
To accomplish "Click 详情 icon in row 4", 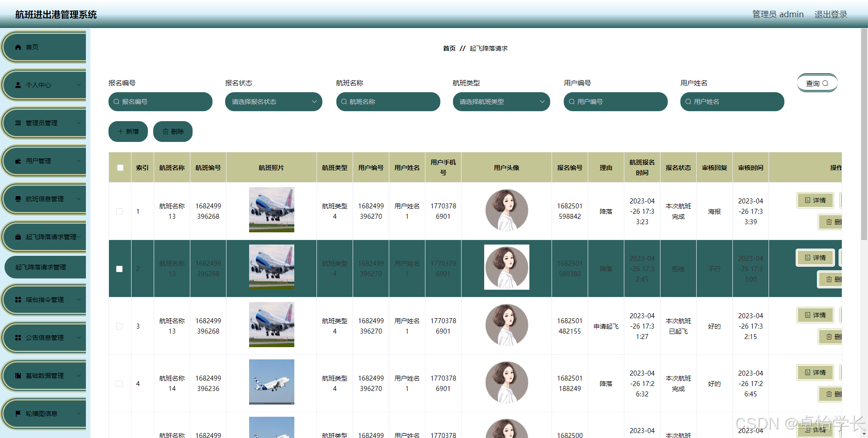I will [807, 372].
